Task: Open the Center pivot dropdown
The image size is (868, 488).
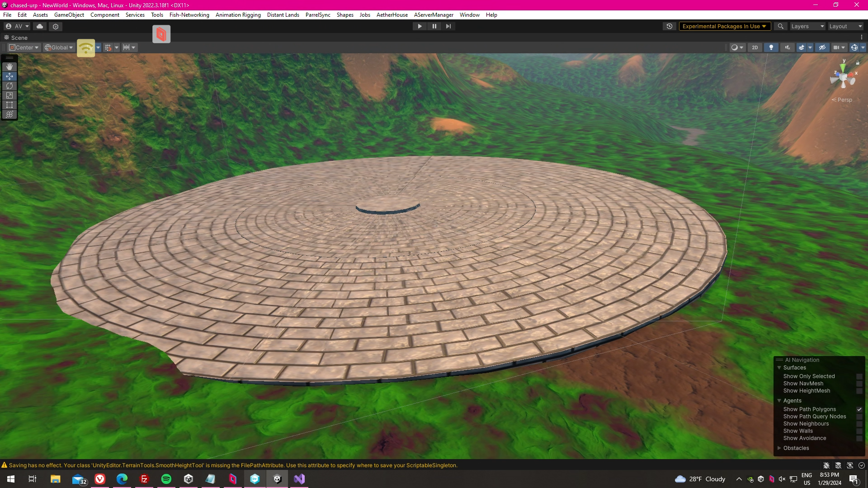Action: [24, 47]
